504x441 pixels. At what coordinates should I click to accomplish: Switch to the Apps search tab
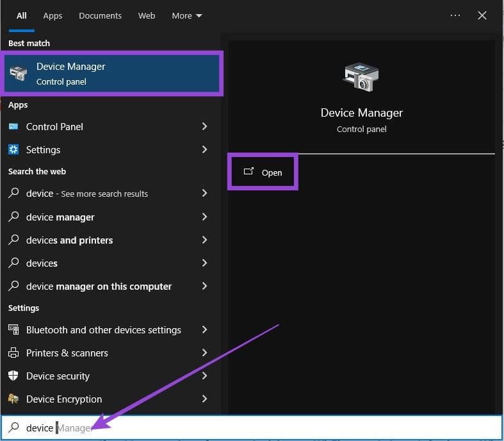(x=53, y=16)
